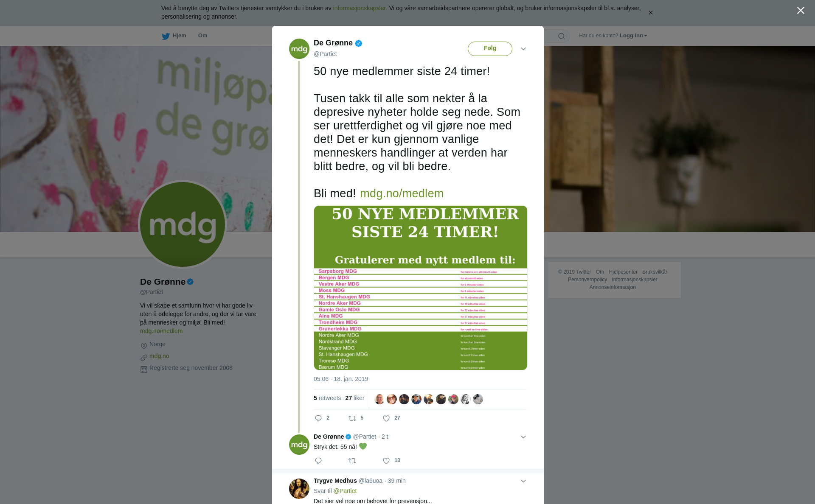The width and height of the screenshot is (815, 504).
Task: Like the main tweet with heart icon
Action: click(x=386, y=418)
